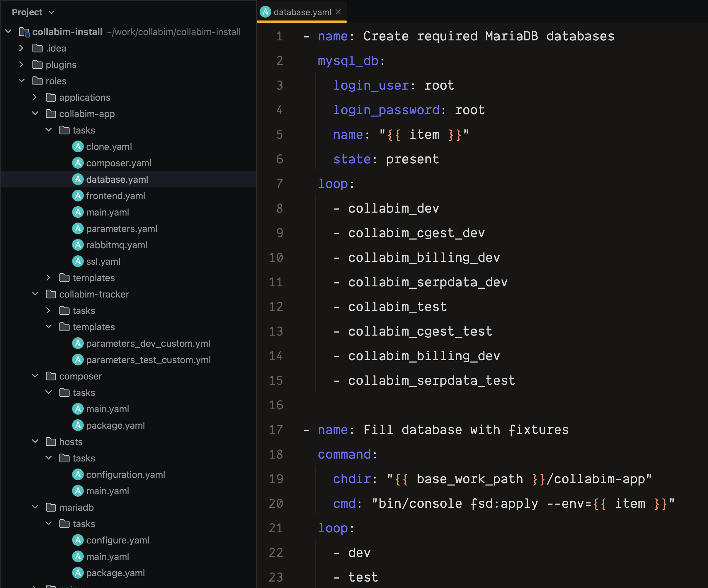Viewport: 708px width, 588px height.
Task: Click 'Create required MariaDB databases' text
Action: coord(489,36)
